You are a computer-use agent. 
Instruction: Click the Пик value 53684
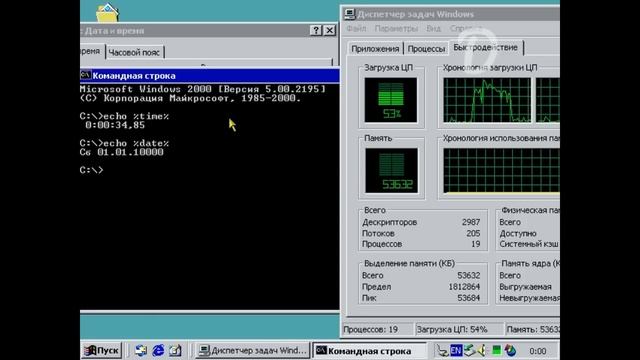[x=469, y=298]
